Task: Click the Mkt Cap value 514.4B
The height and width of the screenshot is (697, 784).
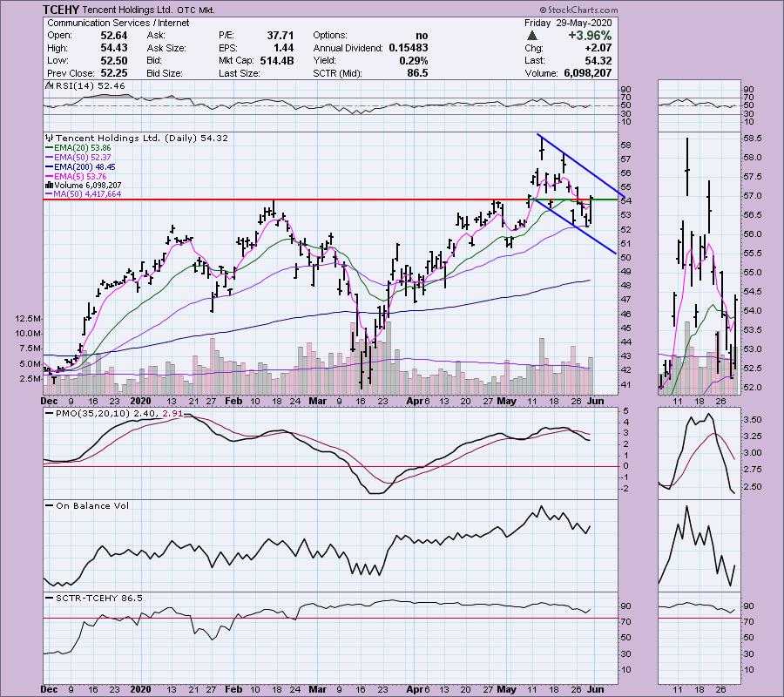Action: pos(277,60)
